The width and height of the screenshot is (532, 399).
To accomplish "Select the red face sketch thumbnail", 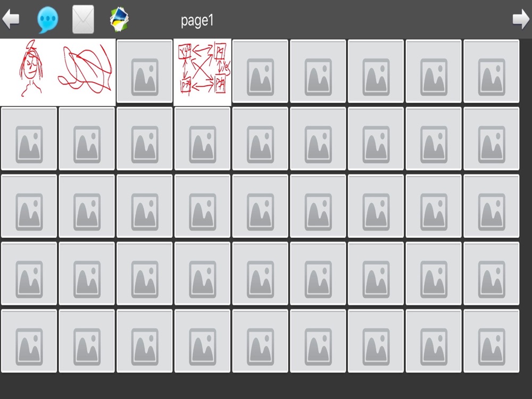I will click(29, 72).
